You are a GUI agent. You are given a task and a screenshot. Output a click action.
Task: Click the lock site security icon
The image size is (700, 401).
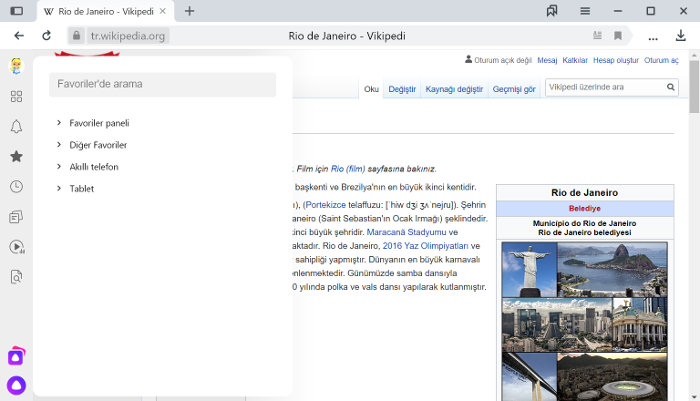76,36
